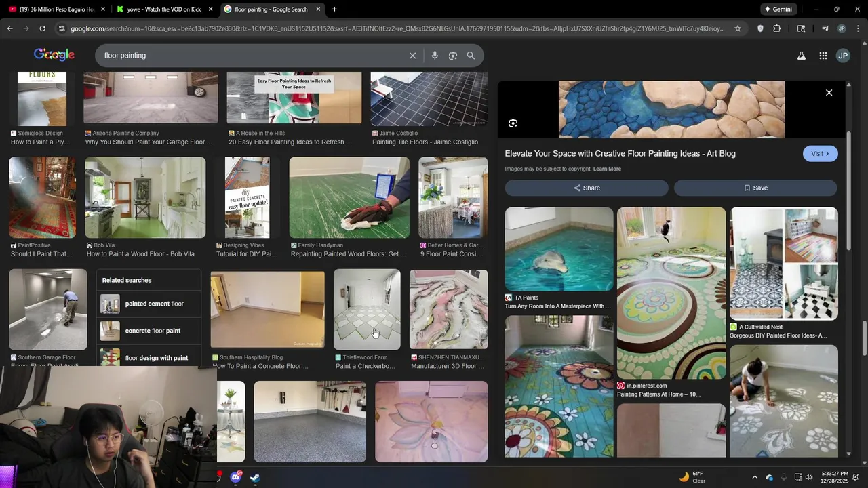Screen dimensions: 868x488
Task: Open the Designing Vibes DIY floor thumbnail
Action: pos(247,198)
